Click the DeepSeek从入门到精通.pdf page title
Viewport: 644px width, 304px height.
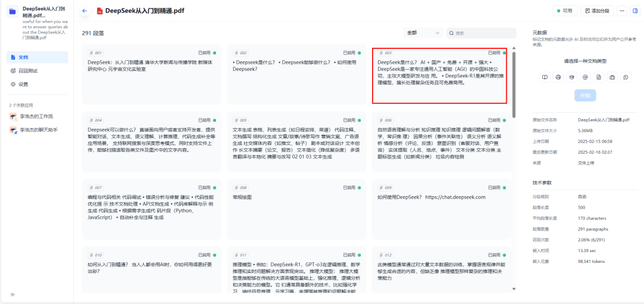144,11
